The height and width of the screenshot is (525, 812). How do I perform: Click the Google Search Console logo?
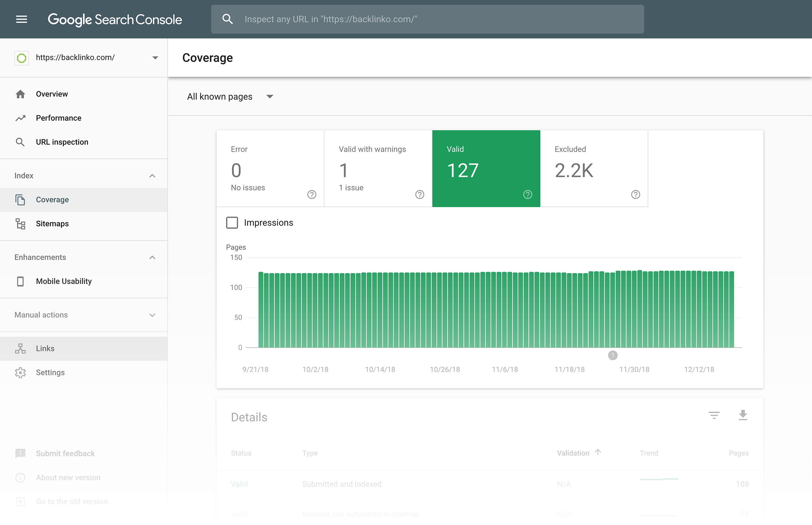[x=115, y=20]
